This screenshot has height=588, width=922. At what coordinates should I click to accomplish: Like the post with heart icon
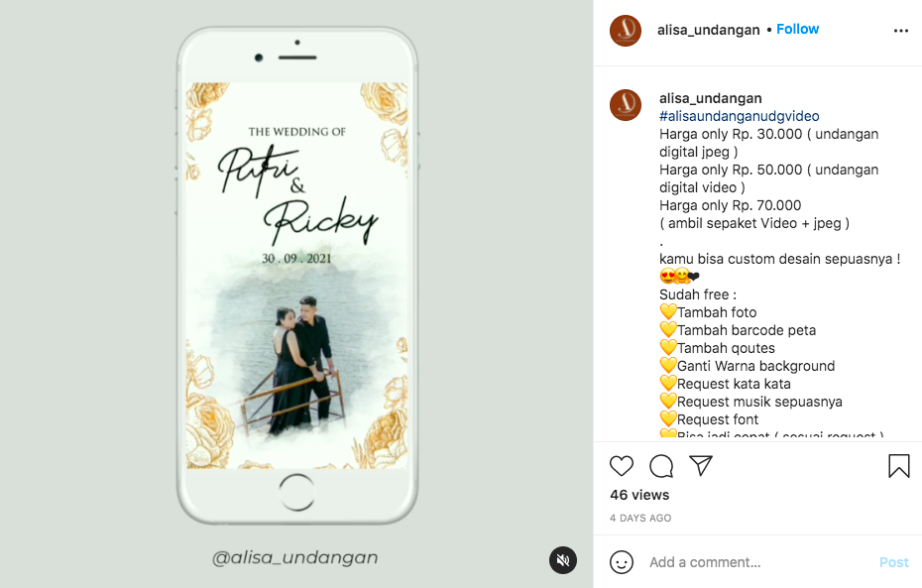[x=622, y=466]
